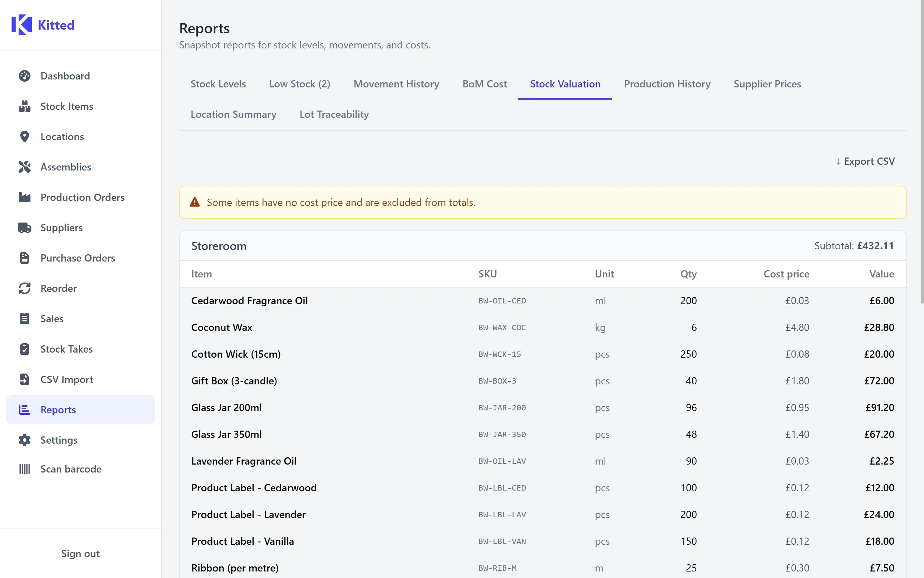924x578 pixels.
Task: Click the BW-WAX-COC SKU cell
Action: 502,328
